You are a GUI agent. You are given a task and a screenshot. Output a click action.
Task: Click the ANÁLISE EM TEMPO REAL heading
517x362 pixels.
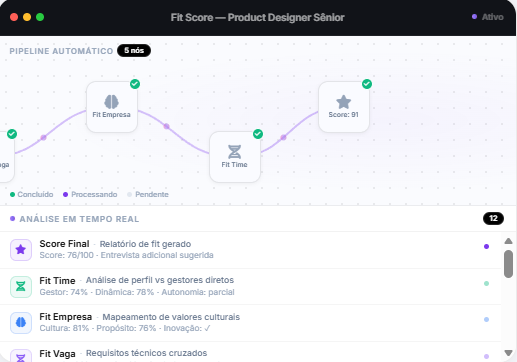[79, 219]
